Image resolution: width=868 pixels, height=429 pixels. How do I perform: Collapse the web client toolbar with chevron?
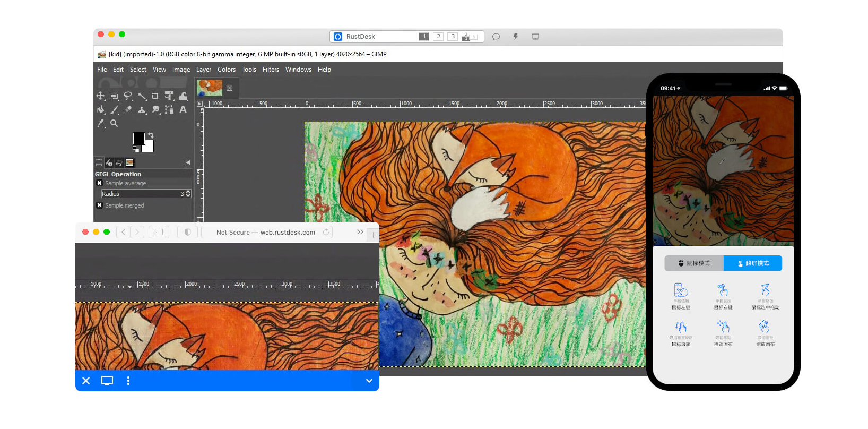click(369, 381)
